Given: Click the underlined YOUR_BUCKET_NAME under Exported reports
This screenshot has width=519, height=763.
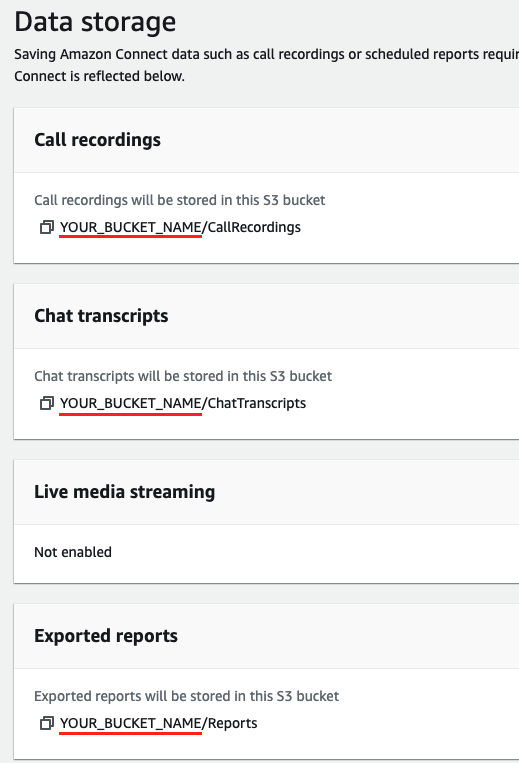Looking at the screenshot, I should pos(130,724).
